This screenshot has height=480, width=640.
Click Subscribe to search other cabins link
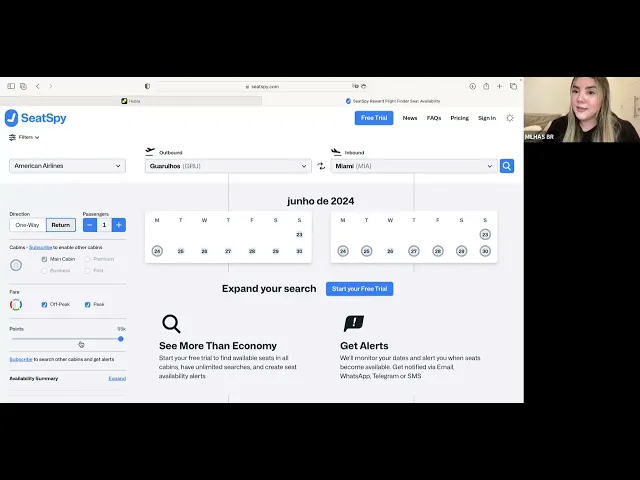click(21, 359)
